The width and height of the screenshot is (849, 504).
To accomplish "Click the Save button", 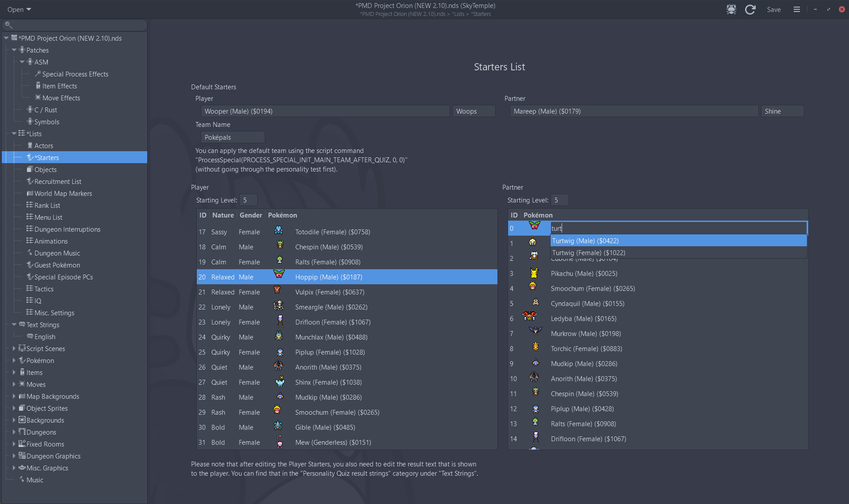I will pos(773,9).
